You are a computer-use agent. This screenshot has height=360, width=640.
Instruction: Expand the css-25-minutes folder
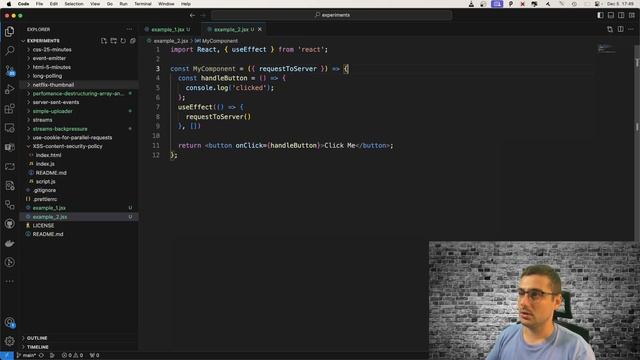point(79,50)
